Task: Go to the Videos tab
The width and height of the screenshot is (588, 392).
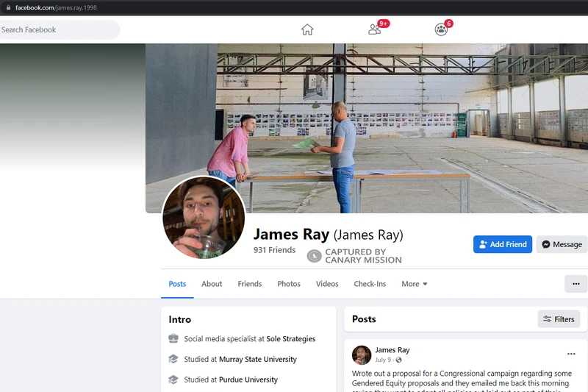Action: 327,284
